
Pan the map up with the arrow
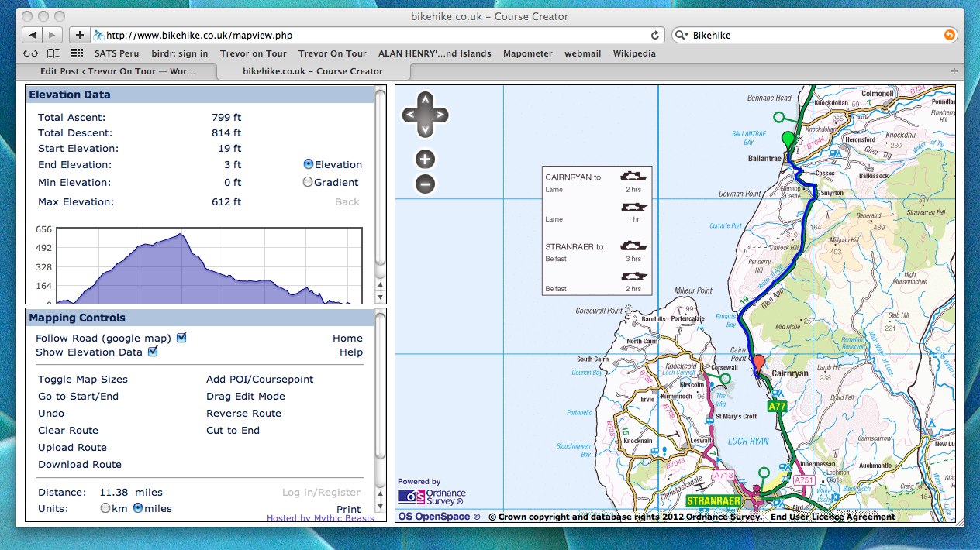coord(425,100)
